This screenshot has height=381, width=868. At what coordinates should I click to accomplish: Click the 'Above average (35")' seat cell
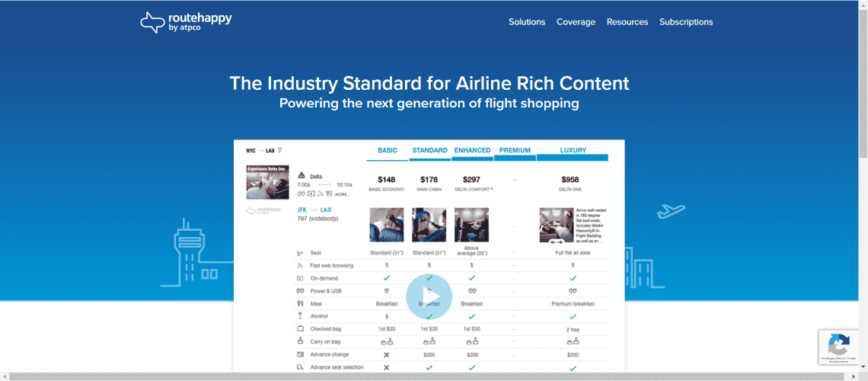click(471, 250)
